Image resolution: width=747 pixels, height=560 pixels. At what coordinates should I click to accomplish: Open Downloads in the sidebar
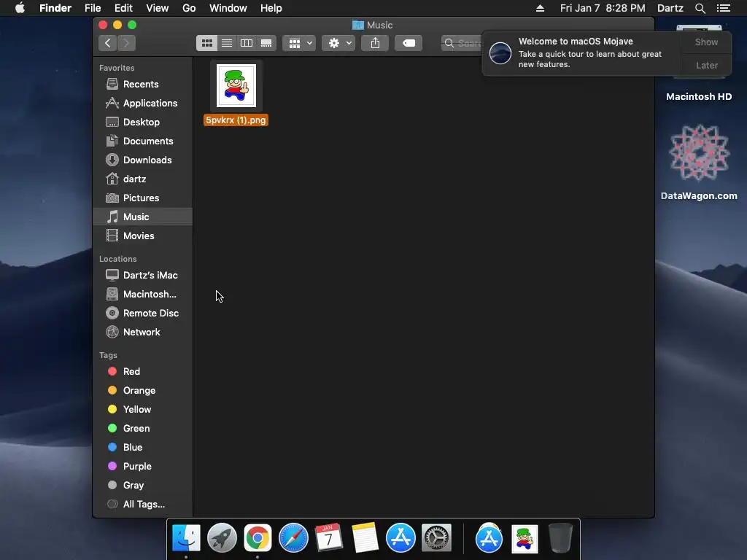[142, 160]
